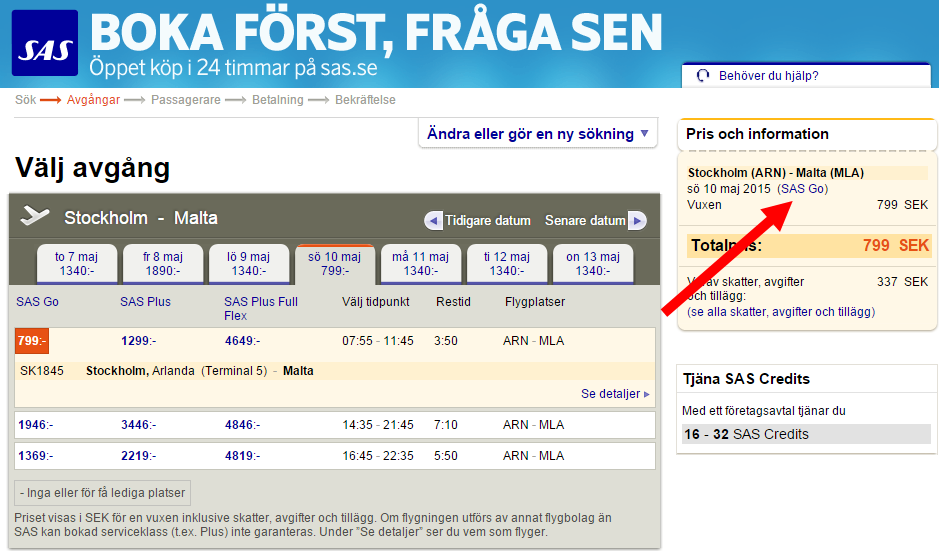Click the SAS Go column header
The image size is (942, 555).
37,302
